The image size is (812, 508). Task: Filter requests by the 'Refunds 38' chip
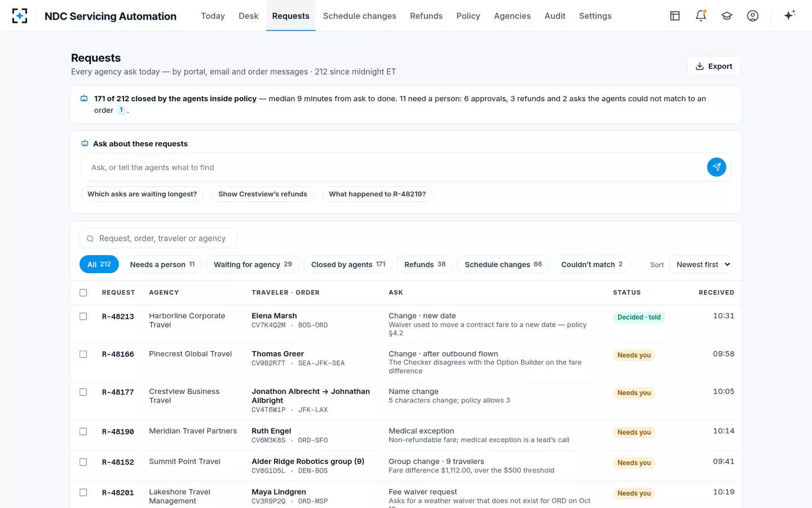pyautogui.click(x=425, y=264)
